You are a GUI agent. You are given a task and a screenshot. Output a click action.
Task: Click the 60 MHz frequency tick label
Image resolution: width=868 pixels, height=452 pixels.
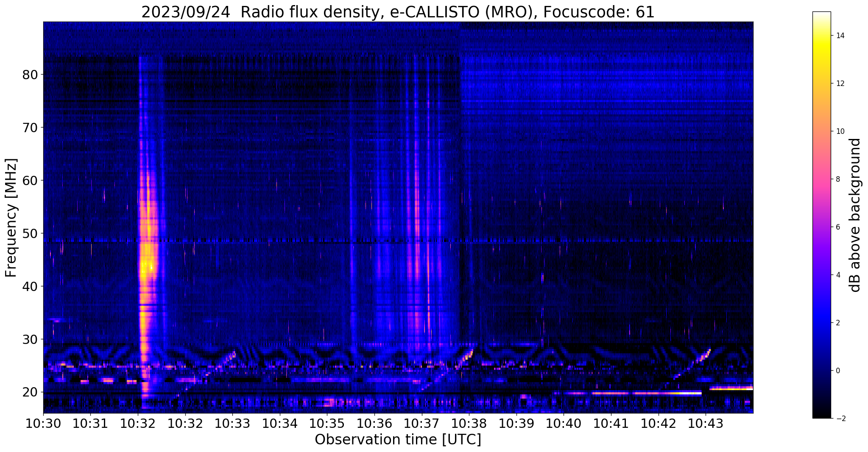[31, 180]
